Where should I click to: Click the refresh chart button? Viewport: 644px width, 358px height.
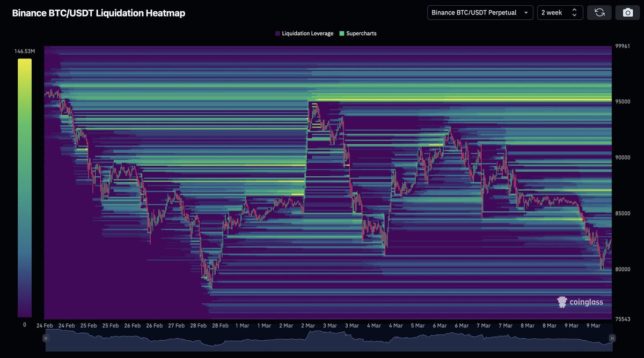pos(599,12)
